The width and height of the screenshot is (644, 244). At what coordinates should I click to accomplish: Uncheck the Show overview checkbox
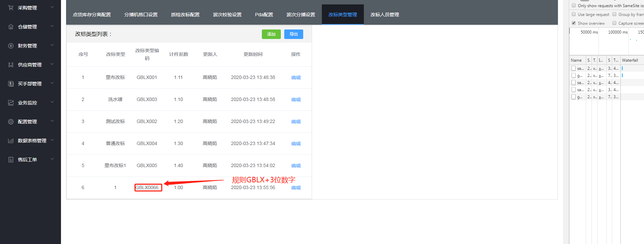tap(574, 23)
